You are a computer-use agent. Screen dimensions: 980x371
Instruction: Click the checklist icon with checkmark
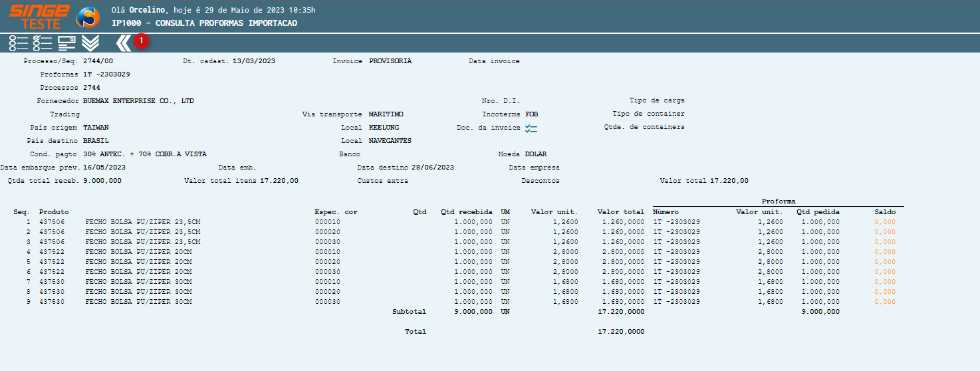[43, 43]
